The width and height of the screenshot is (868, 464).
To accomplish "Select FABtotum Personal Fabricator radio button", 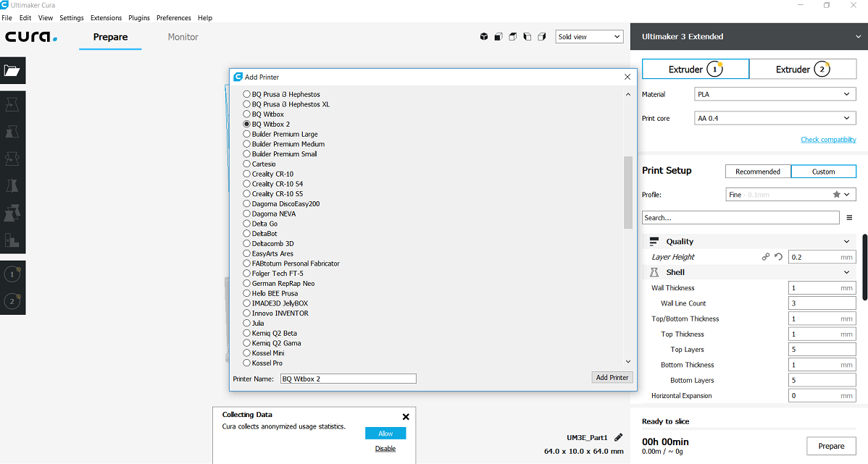I will (x=246, y=263).
